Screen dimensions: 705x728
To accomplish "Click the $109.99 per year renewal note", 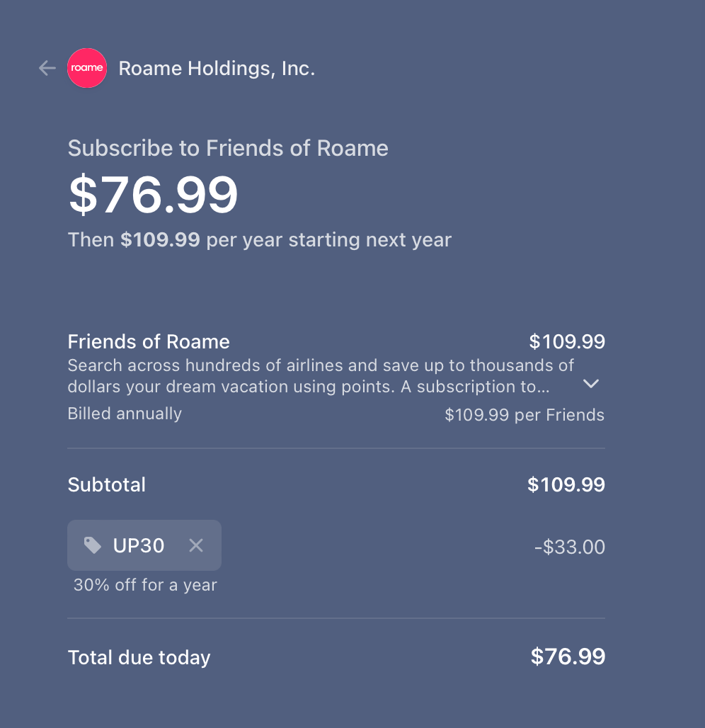I will (x=259, y=239).
